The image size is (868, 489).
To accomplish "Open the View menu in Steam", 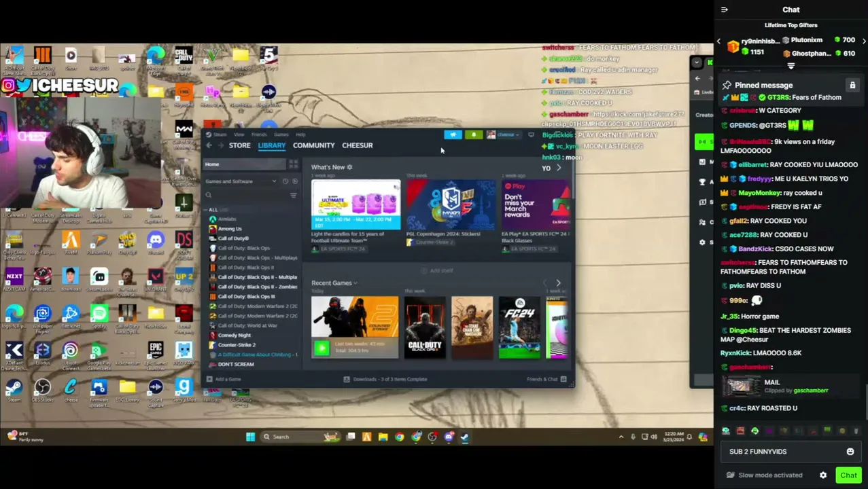I will [x=239, y=134].
